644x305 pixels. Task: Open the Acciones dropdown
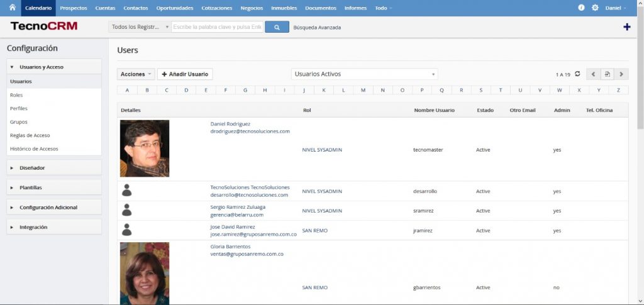136,74
